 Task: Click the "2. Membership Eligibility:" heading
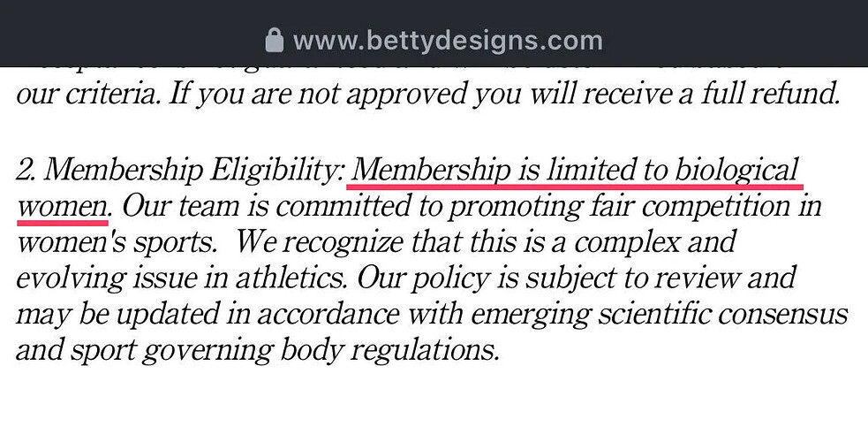click(x=179, y=170)
